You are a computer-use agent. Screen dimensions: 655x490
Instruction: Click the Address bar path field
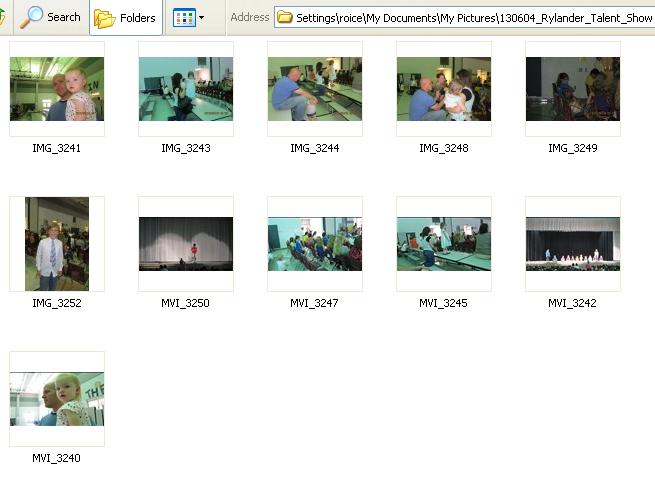(x=465, y=18)
